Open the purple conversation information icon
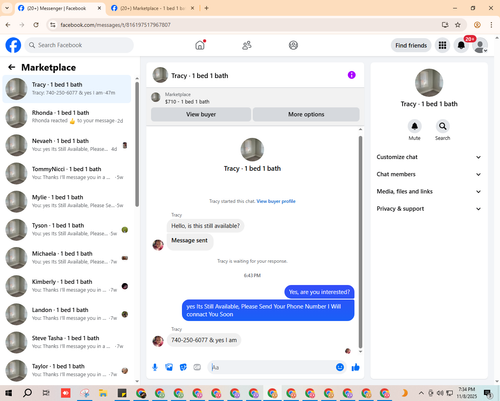The image size is (500, 401). 352,75
